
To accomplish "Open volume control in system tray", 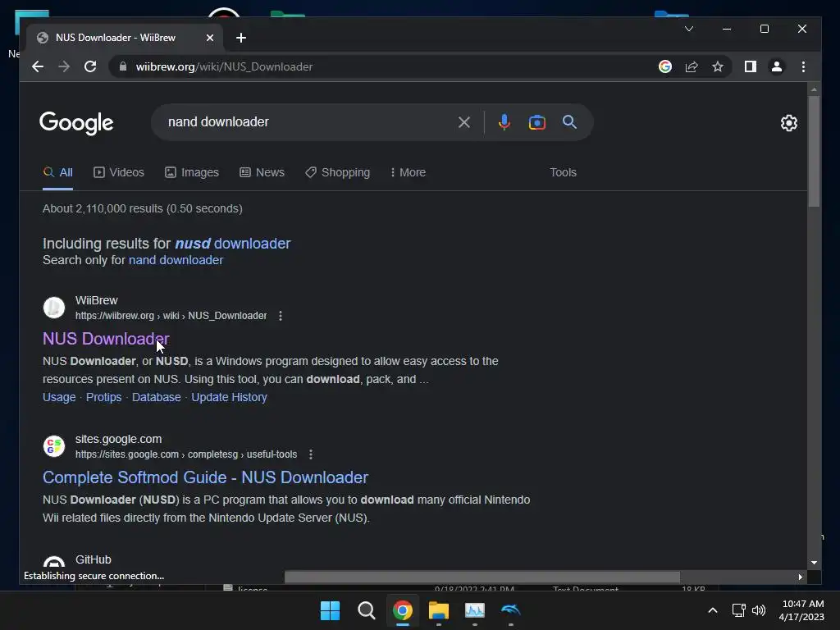I will click(759, 610).
